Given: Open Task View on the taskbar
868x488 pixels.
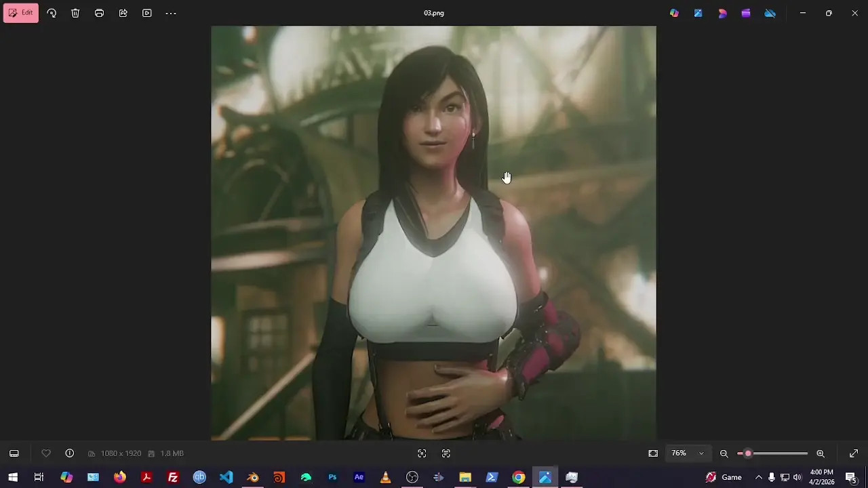Looking at the screenshot, I should pos(39,477).
